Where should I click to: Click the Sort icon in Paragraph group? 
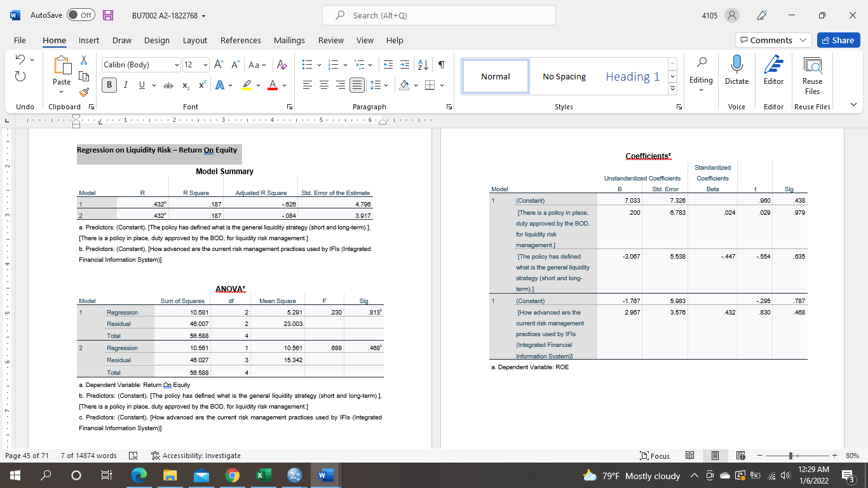tap(421, 64)
